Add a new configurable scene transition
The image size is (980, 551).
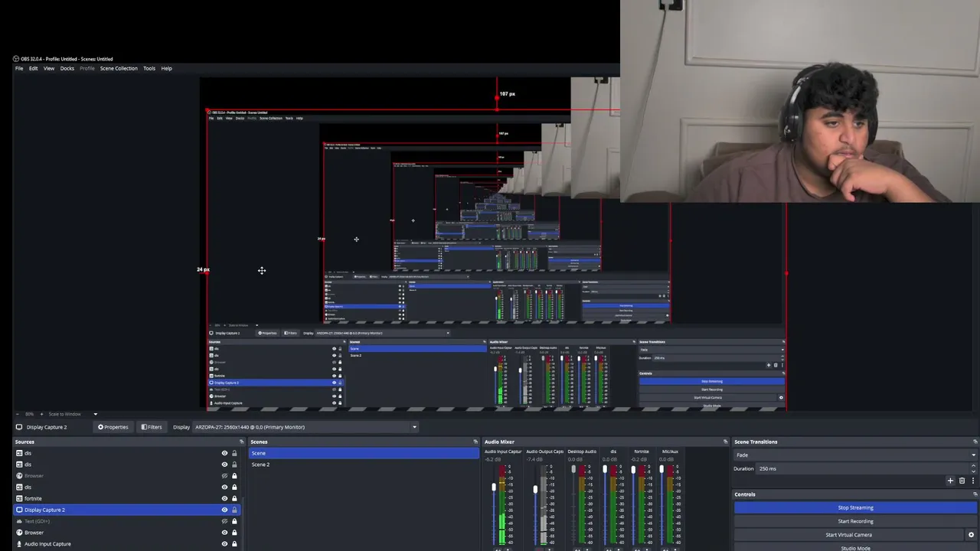950,481
